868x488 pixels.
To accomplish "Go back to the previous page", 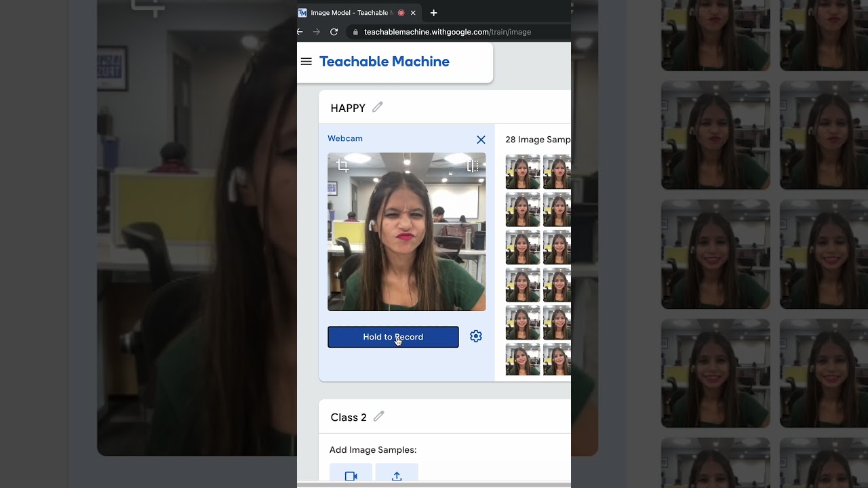I will pyautogui.click(x=300, y=32).
